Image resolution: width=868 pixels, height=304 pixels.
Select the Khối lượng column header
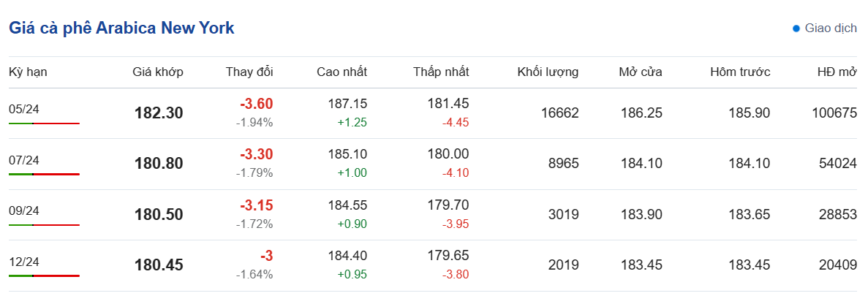click(x=548, y=72)
